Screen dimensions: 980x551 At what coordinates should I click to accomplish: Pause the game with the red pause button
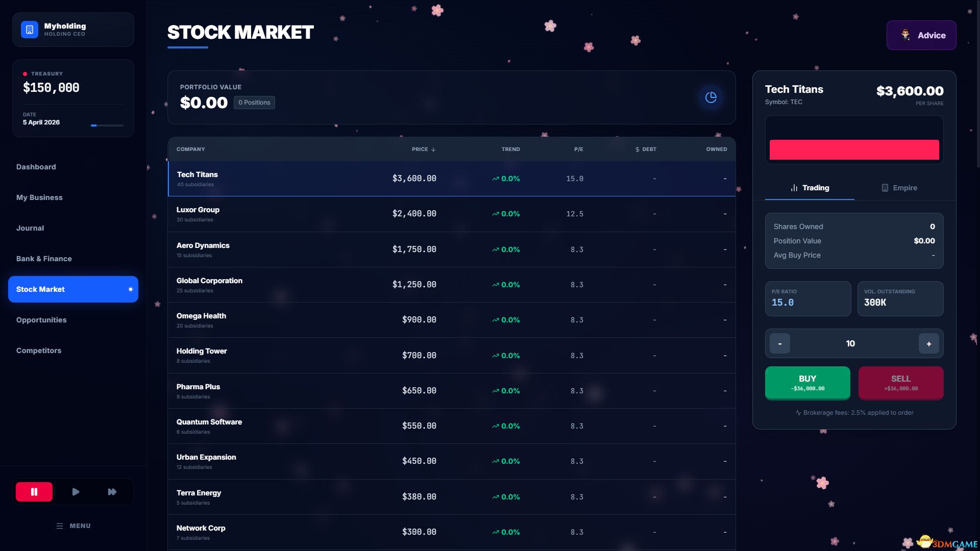point(34,492)
